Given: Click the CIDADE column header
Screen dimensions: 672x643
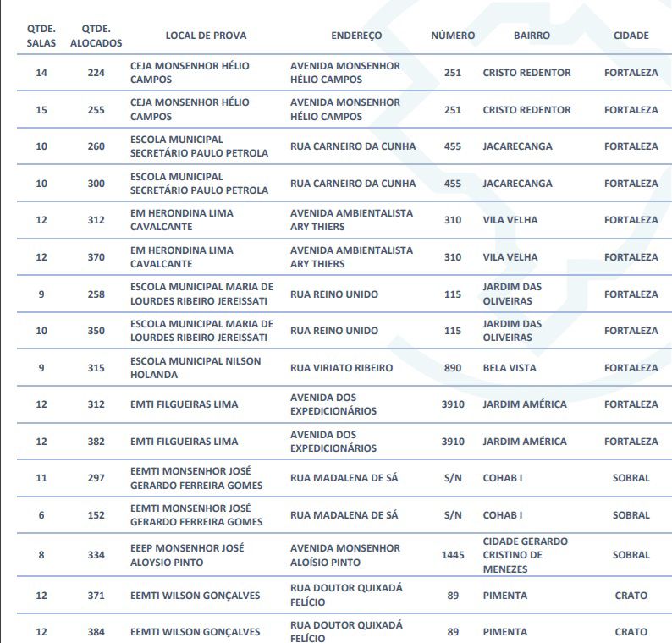Looking at the screenshot, I should coord(631,36).
